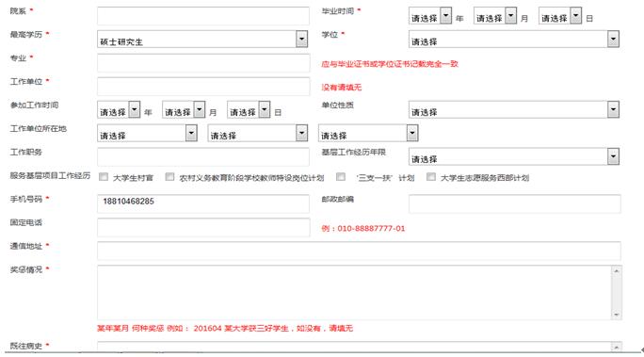Open third 工作单位所在地 district dropdown
644x357 pixels.
(368, 133)
